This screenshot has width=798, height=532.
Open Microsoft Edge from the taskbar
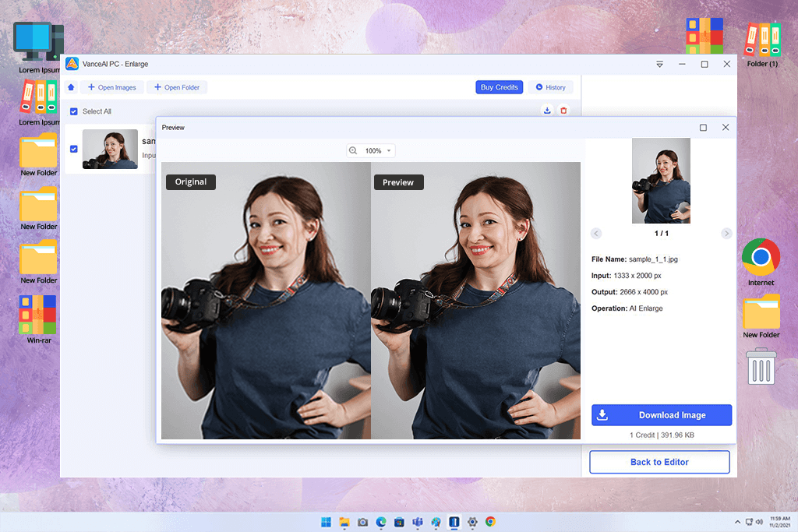click(x=380, y=522)
